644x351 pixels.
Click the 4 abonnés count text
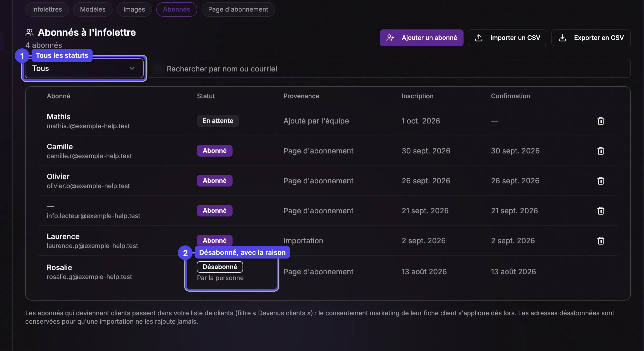[44, 45]
